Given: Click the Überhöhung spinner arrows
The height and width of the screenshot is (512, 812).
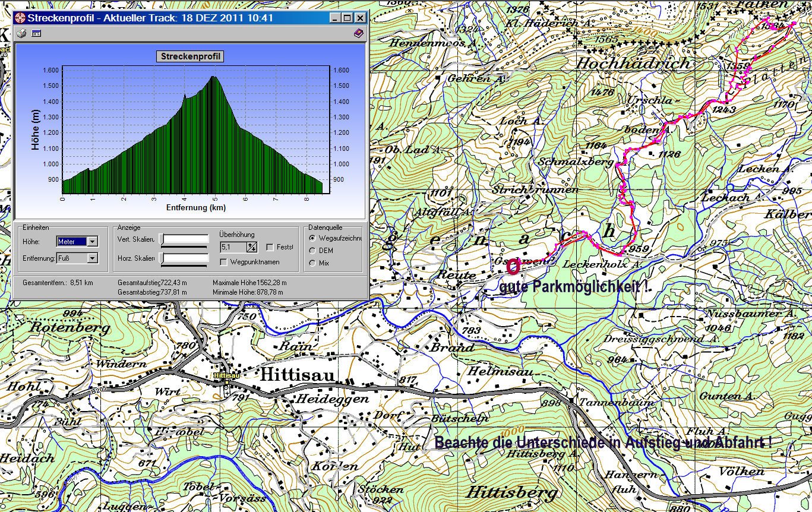Looking at the screenshot, I should click(x=252, y=247).
